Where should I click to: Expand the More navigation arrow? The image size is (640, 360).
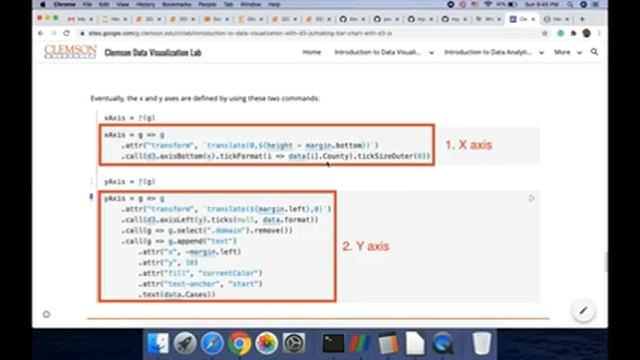point(579,53)
